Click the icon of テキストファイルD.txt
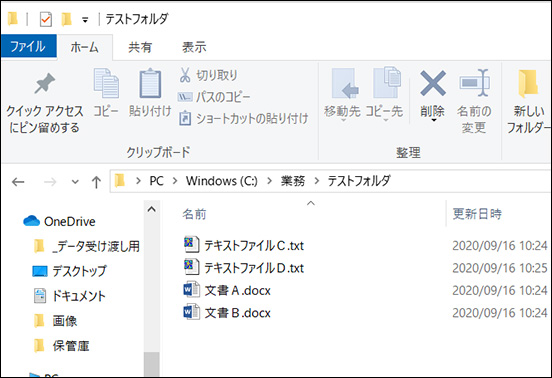Viewport: 552px width, 378px height. [192, 267]
